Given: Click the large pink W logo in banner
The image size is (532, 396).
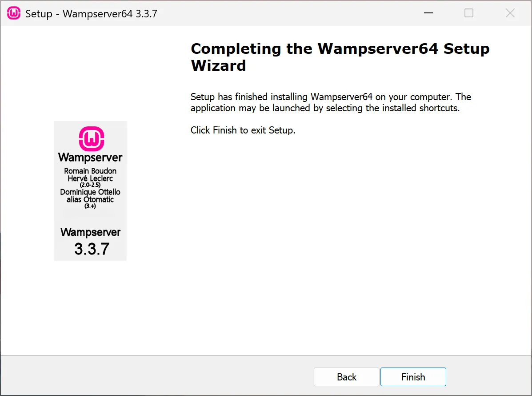Looking at the screenshot, I should click(91, 138).
